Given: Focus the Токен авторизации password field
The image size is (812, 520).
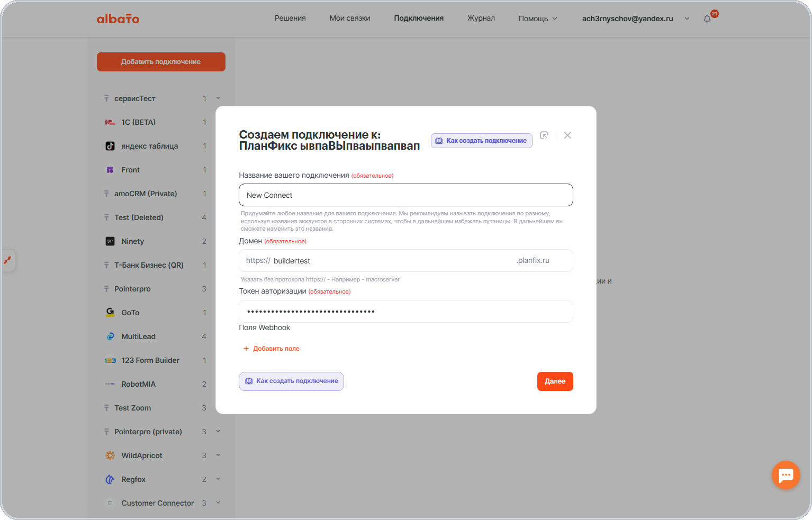Looking at the screenshot, I should (406, 312).
